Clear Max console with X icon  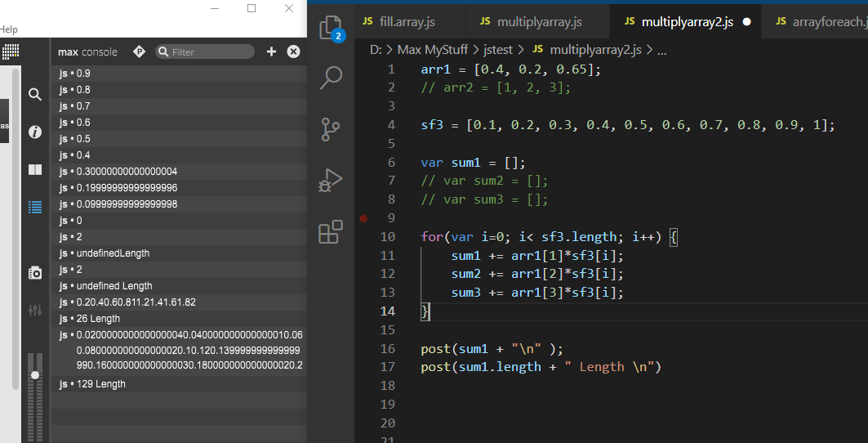(x=293, y=51)
